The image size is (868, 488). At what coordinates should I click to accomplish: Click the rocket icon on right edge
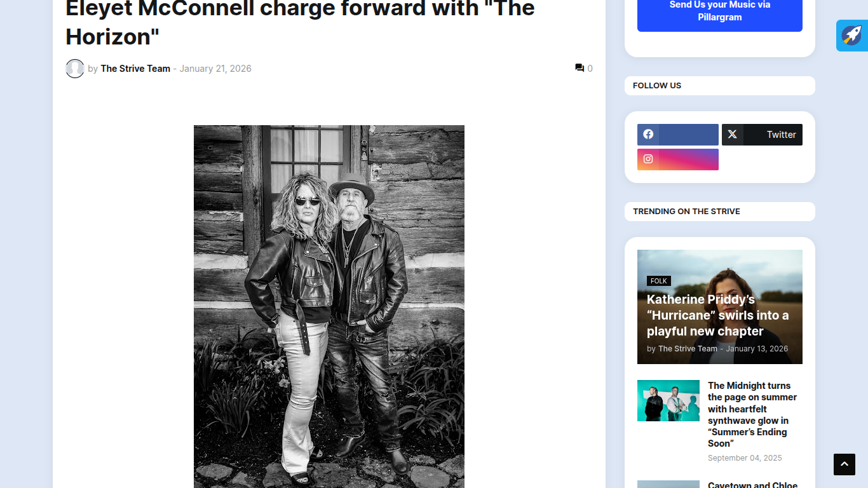pyautogui.click(x=852, y=36)
